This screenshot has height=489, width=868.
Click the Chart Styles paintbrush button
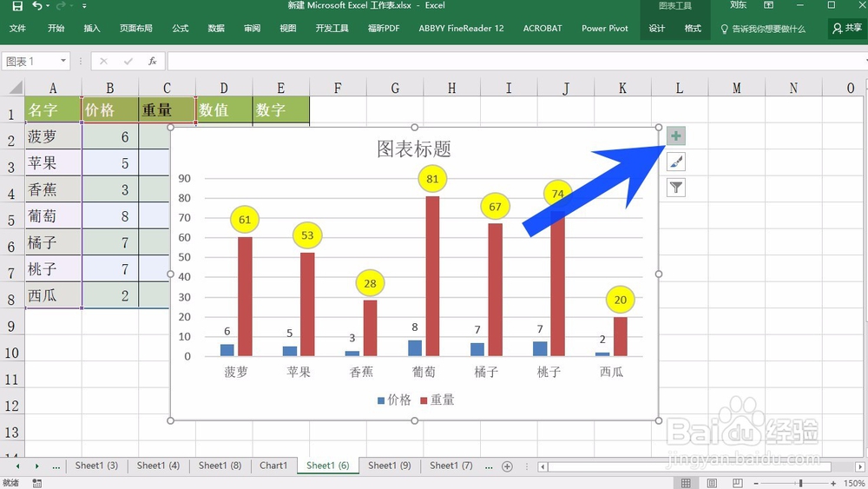pos(676,162)
